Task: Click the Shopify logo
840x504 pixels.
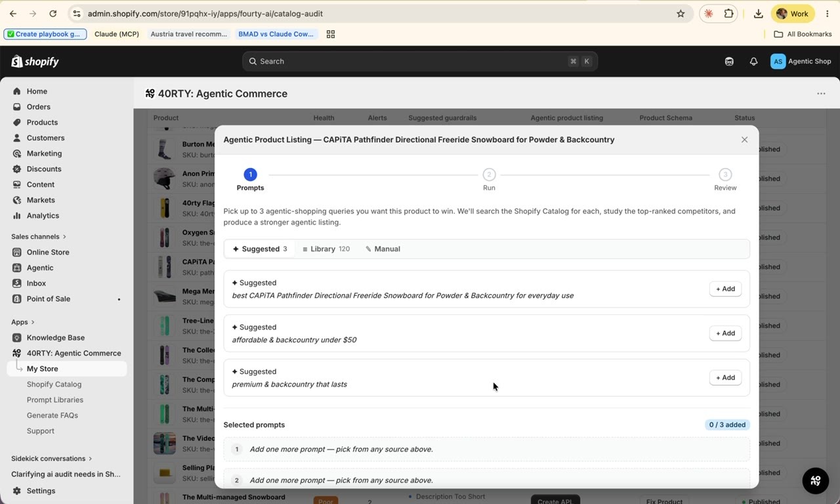Action: coord(35,61)
